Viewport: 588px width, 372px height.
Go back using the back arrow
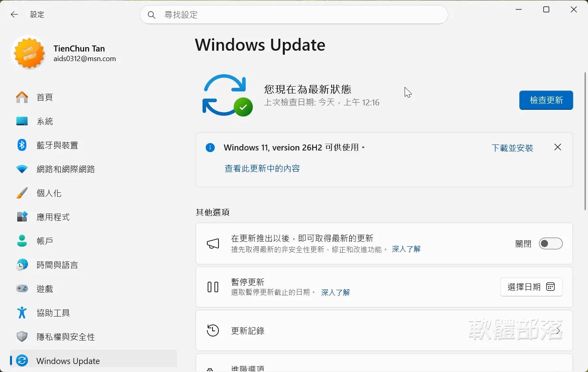pyautogui.click(x=14, y=15)
